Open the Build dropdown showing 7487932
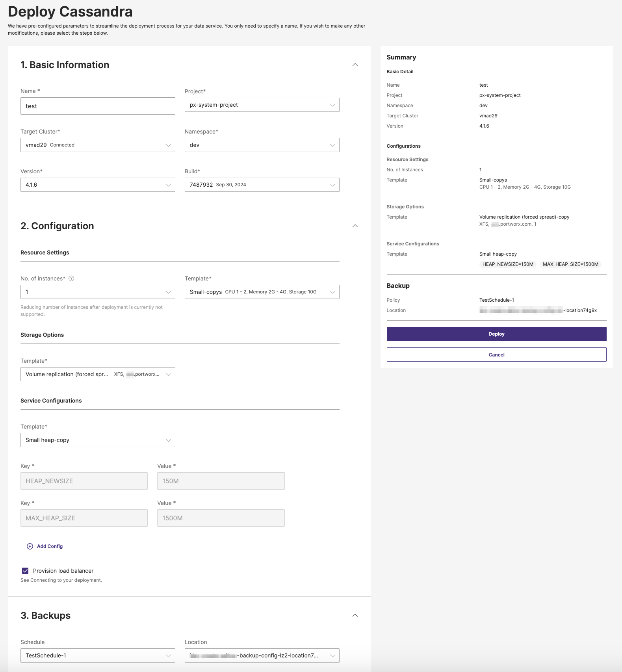622x672 pixels. tap(262, 185)
